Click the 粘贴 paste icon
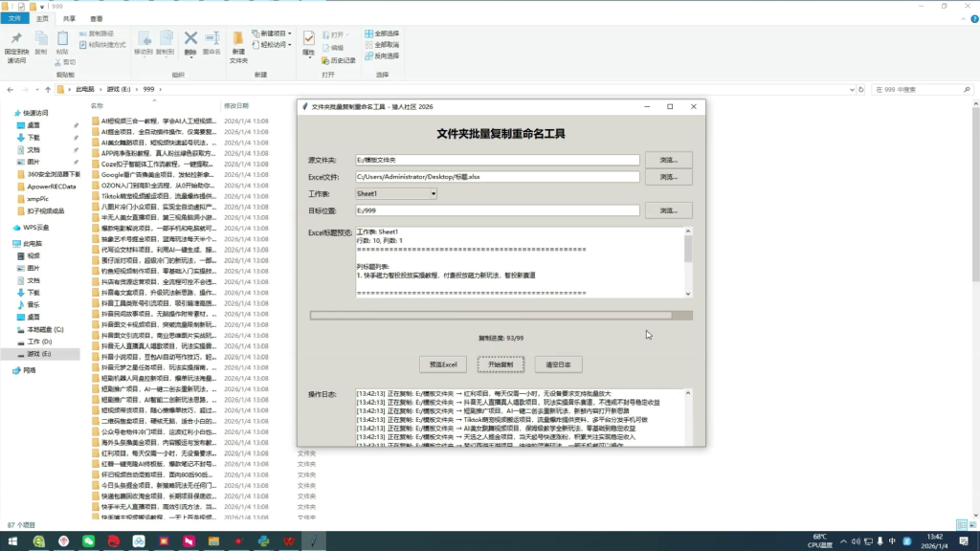The width and height of the screenshot is (980, 551). pos(62,39)
